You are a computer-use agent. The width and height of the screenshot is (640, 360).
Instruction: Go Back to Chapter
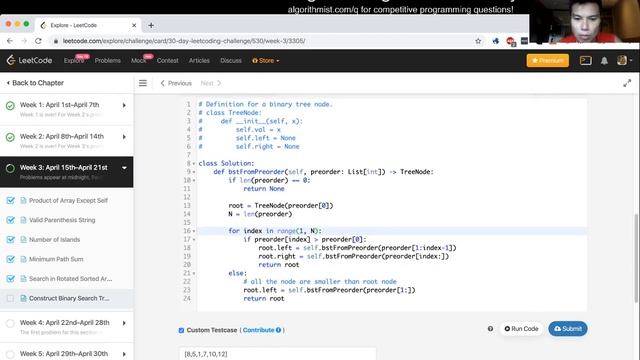pos(35,83)
